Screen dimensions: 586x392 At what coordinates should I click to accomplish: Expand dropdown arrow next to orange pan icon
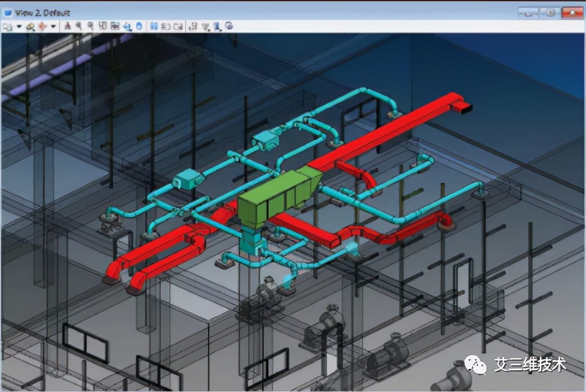coord(53,27)
